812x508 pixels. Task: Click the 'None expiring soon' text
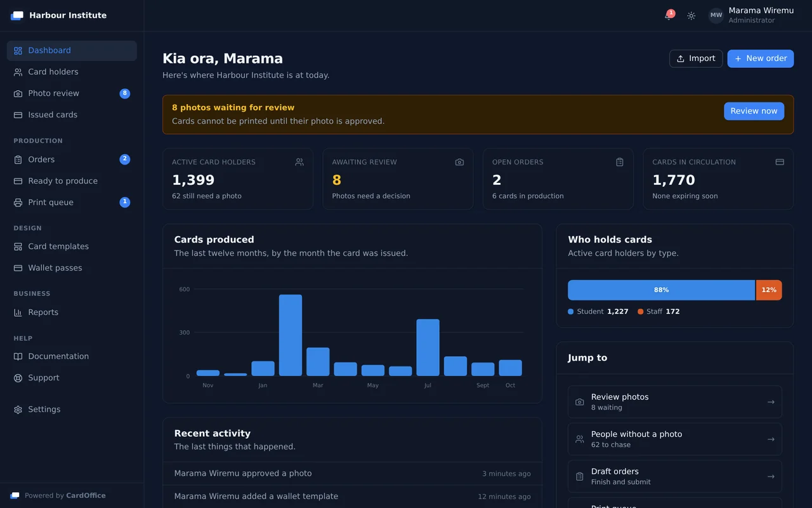coord(685,196)
